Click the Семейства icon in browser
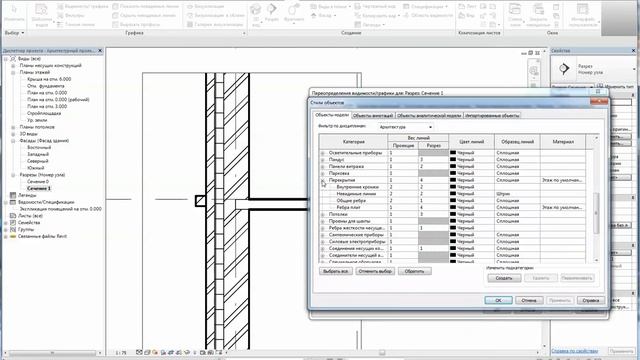Image resolution: width=640 pixels, height=360 pixels. tap(13, 222)
